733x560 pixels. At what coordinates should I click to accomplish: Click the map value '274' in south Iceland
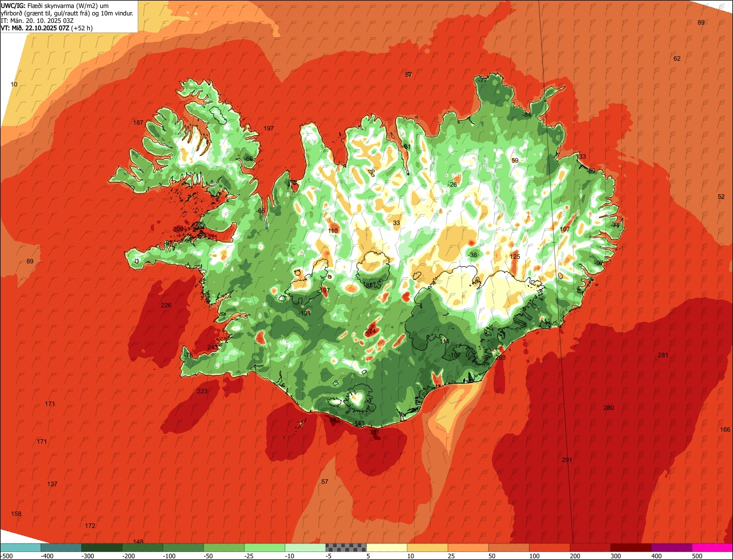coord(371,332)
